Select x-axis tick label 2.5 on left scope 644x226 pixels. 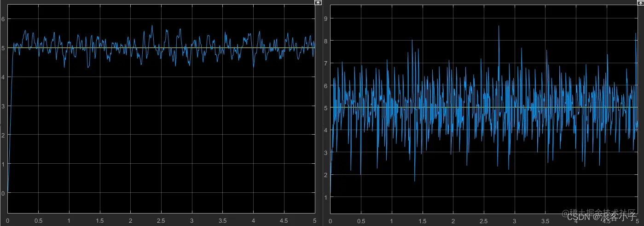coord(161,221)
